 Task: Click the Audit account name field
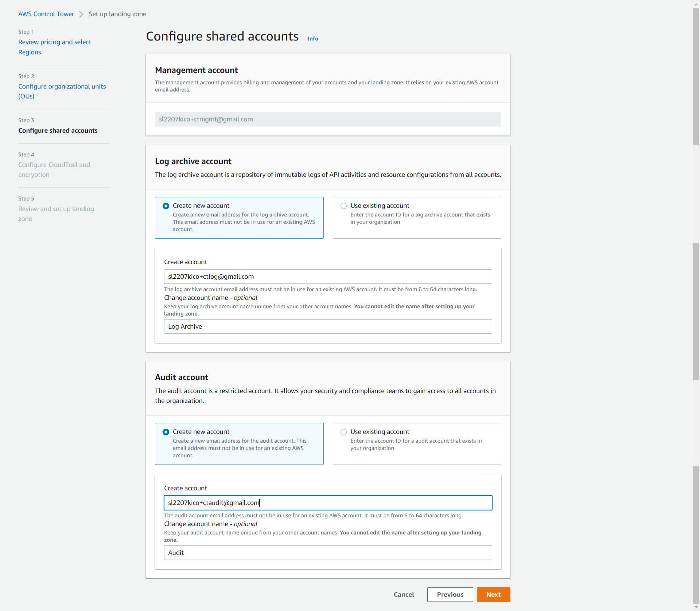(x=328, y=553)
